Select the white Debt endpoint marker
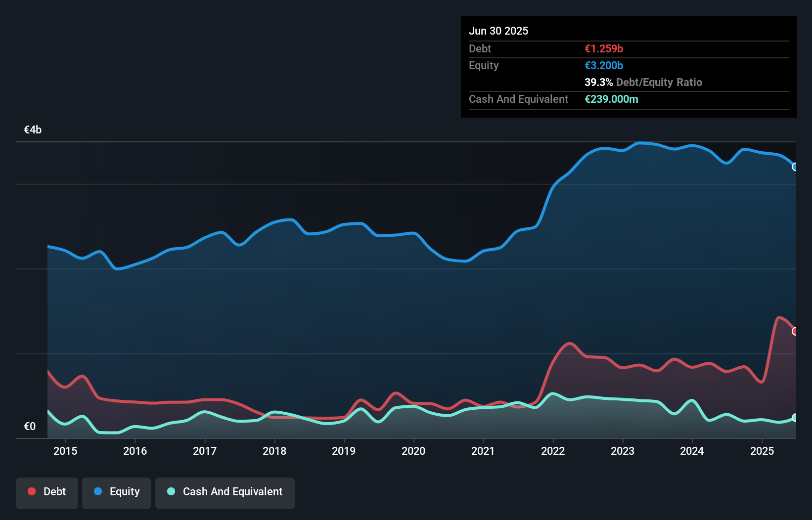The width and height of the screenshot is (812, 520). point(795,330)
